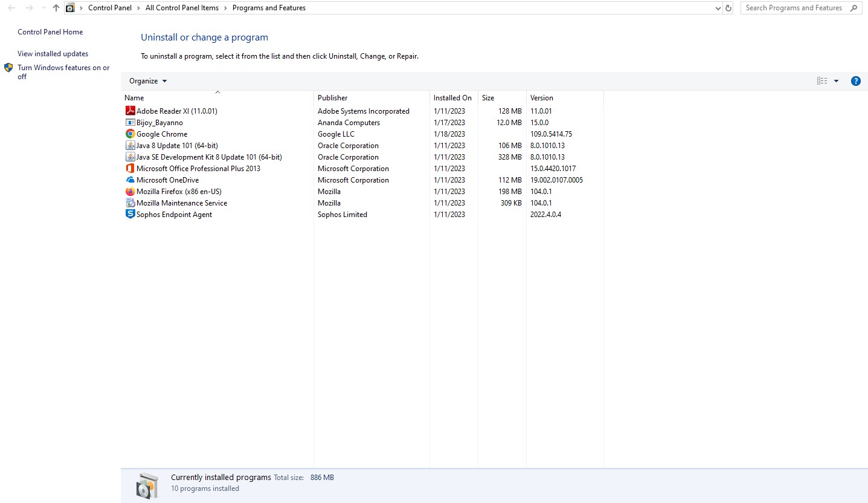Expand the breadcrumb arrow after All Control Panel Items
The image size is (868, 503).
226,8
